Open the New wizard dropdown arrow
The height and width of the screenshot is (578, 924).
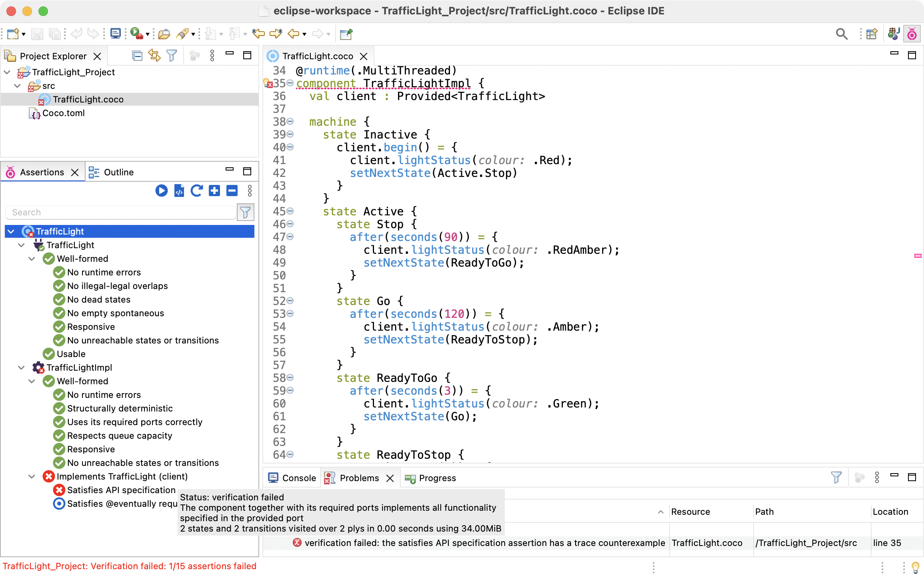(x=24, y=34)
